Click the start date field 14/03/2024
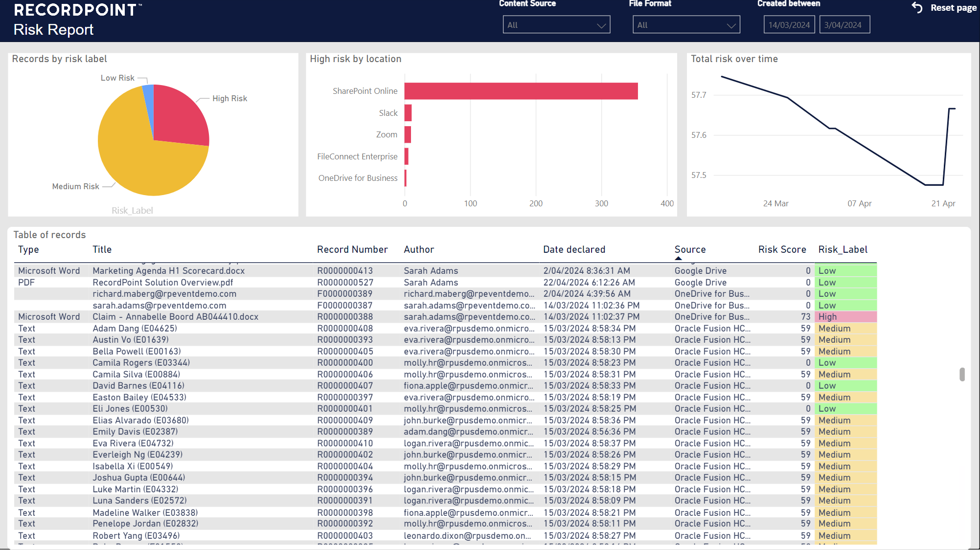Image resolution: width=980 pixels, height=550 pixels. (x=789, y=25)
